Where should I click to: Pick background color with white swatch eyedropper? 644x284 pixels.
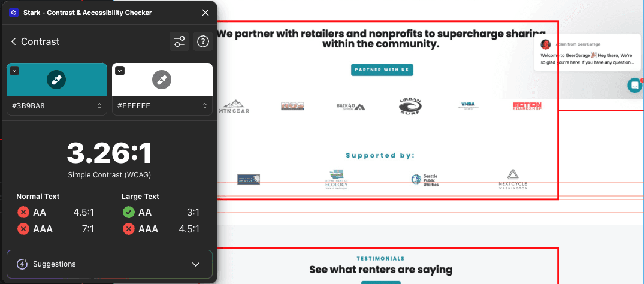pos(162,80)
